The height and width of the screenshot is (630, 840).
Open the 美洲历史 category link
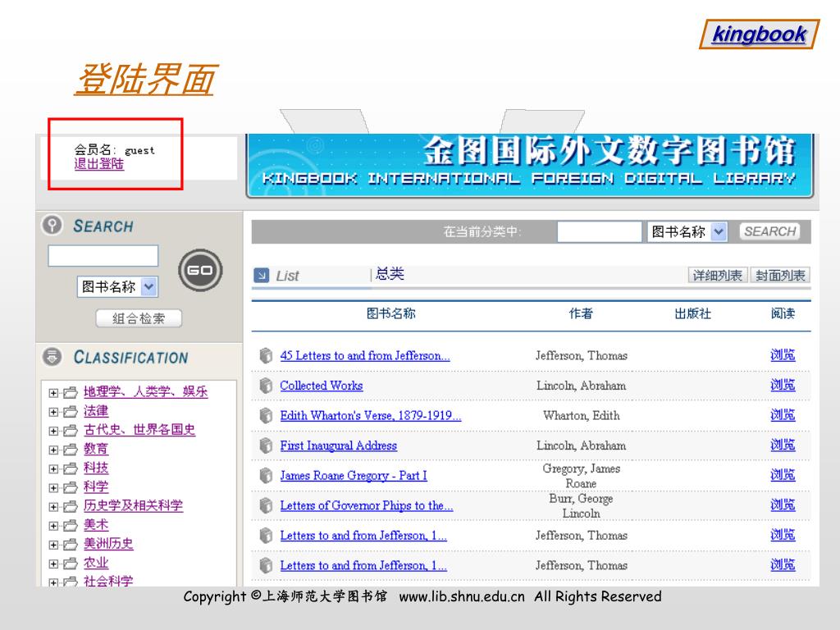click(108, 544)
